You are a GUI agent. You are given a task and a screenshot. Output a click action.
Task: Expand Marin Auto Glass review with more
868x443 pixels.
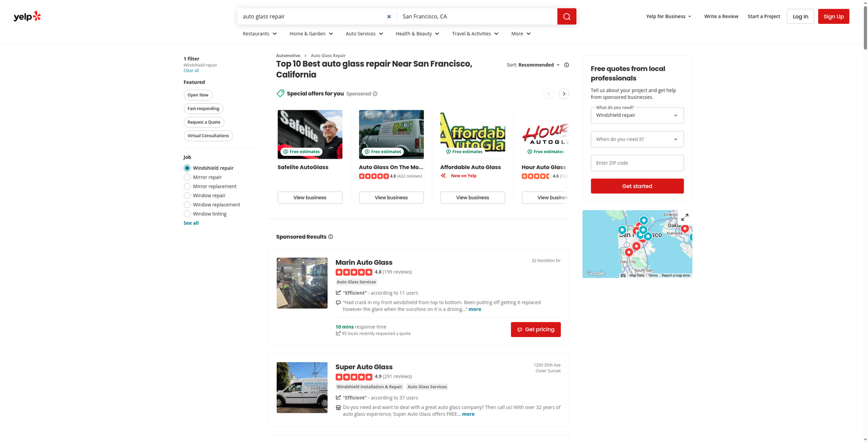[475, 309]
